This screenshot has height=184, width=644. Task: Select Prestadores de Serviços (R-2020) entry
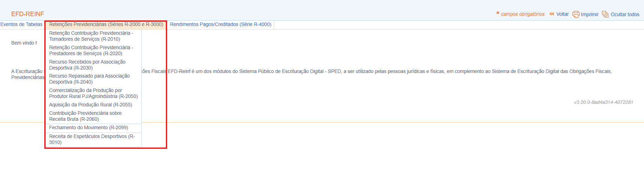[93, 51]
